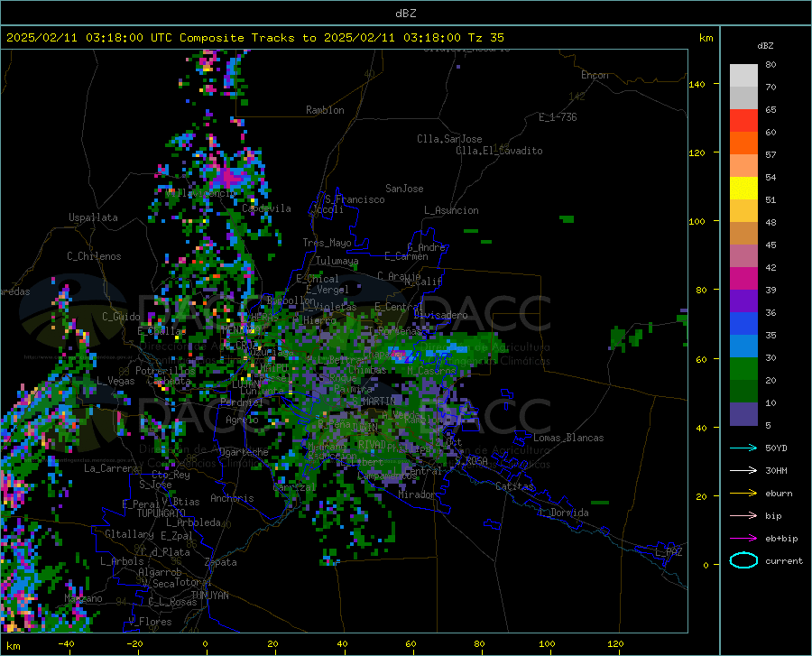This screenshot has width=812, height=656.
Task: Click the Mirador map label
Action: (417, 494)
